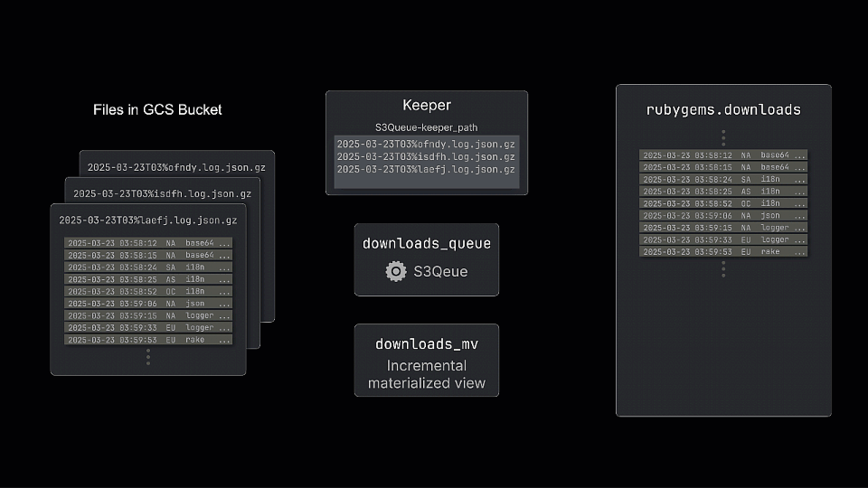
Task: Select the 03:58:15 NA base64 row in laefj file
Action: (x=148, y=255)
